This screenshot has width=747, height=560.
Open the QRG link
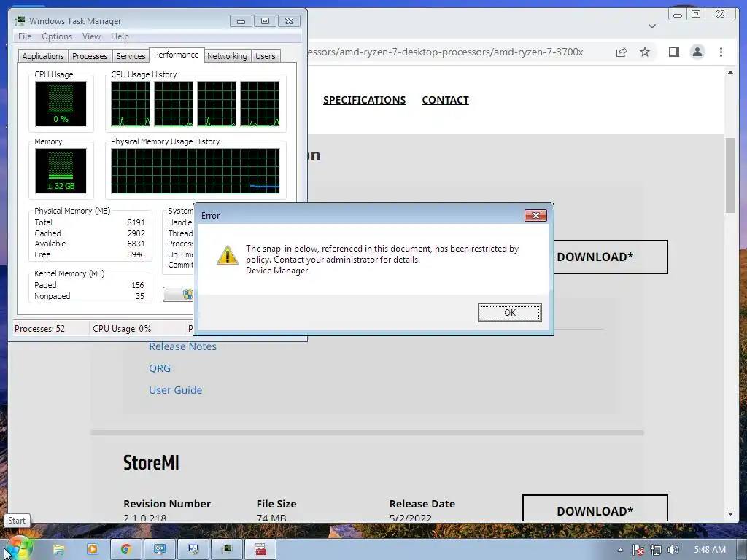point(160,368)
